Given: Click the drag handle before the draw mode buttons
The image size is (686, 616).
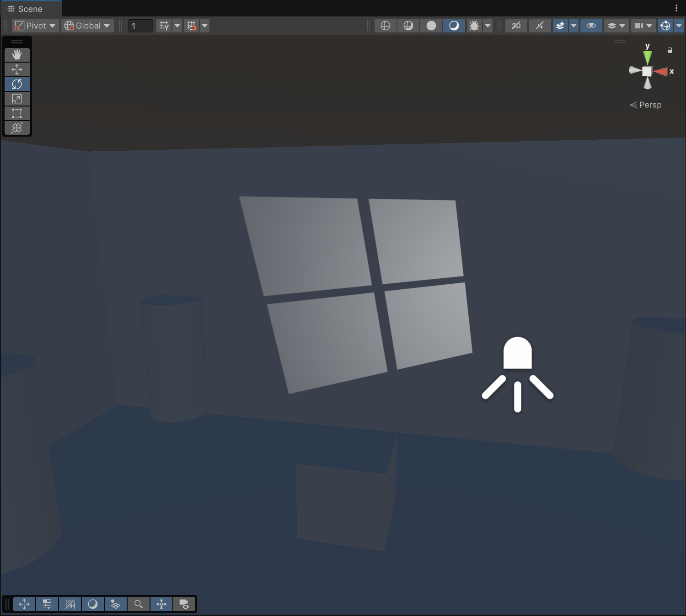Looking at the screenshot, I should click(x=368, y=26).
